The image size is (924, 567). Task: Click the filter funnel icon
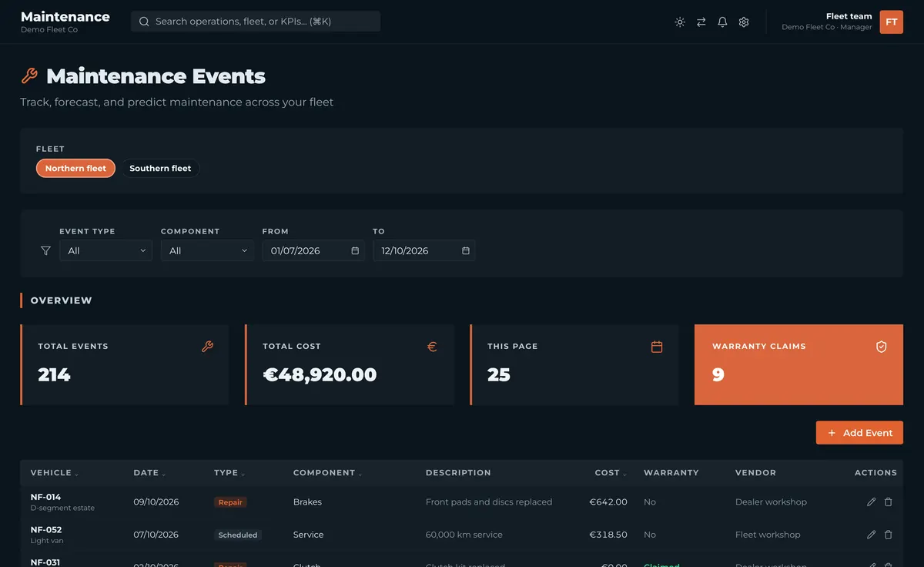click(45, 251)
